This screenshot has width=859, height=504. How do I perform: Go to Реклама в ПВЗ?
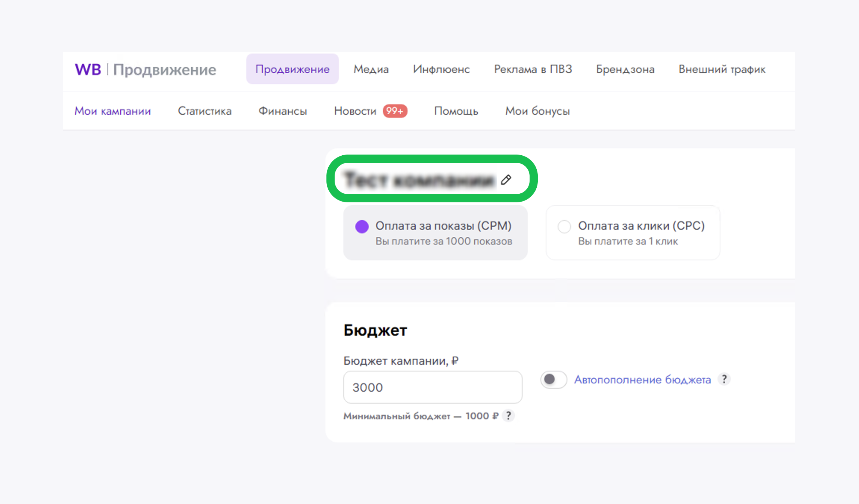tap(533, 69)
